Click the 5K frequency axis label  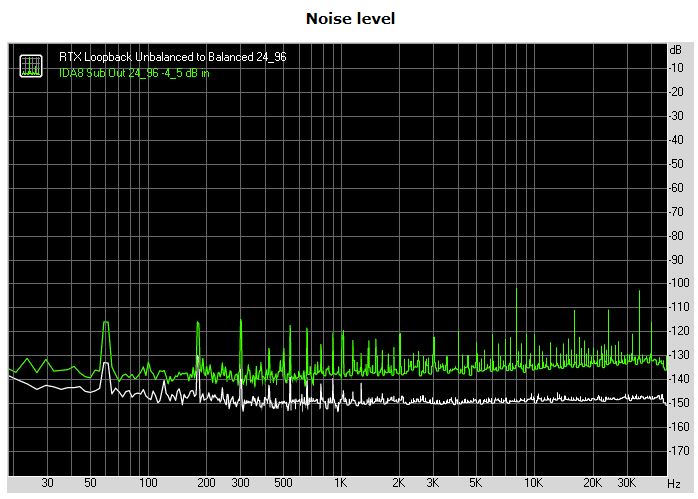pyautogui.click(x=475, y=483)
